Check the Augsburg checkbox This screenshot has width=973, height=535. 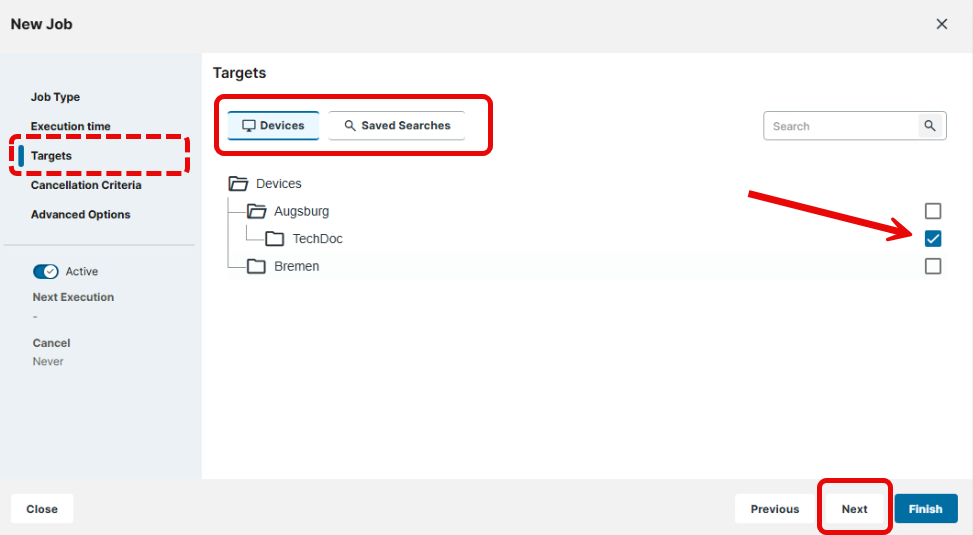(x=933, y=211)
